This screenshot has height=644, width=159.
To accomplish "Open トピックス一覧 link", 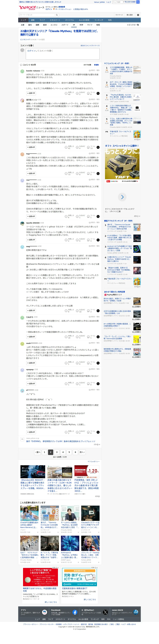I will pos(133,25).
